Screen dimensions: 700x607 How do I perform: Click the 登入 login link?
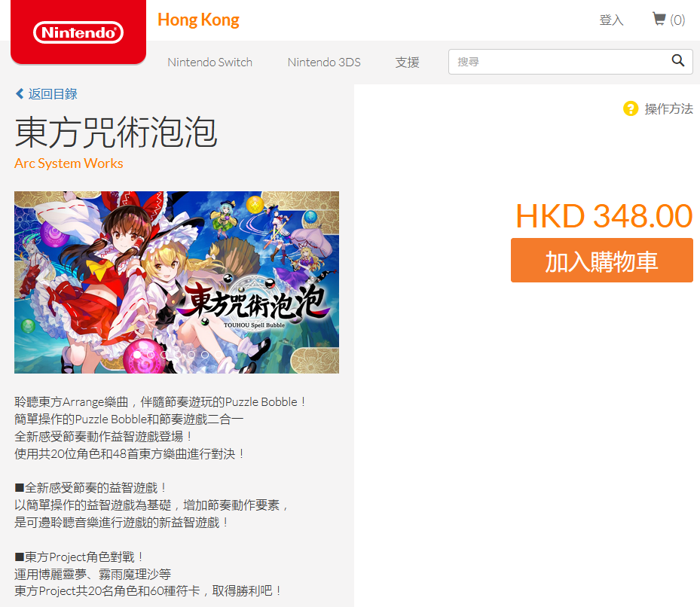click(611, 20)
